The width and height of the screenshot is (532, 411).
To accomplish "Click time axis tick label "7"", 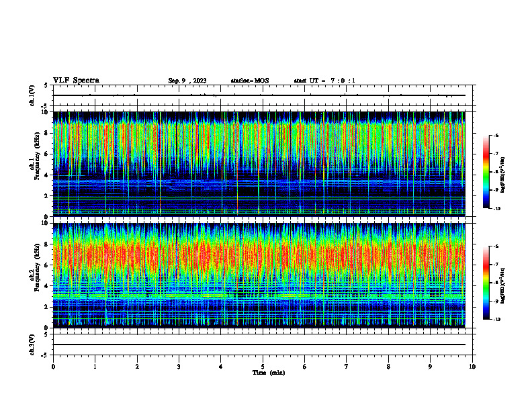I will point(347,367).
